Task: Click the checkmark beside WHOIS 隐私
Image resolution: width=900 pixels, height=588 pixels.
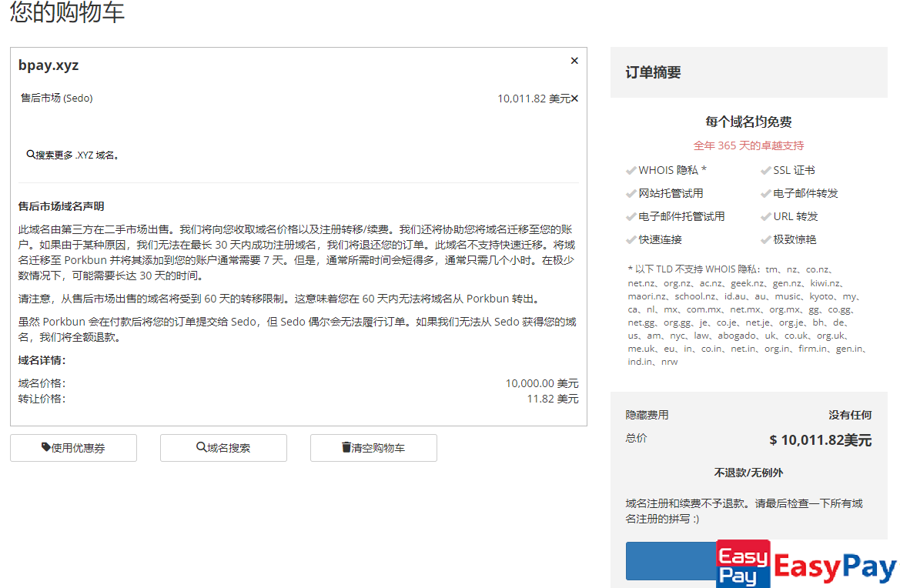Action: [x=631, y=171]
